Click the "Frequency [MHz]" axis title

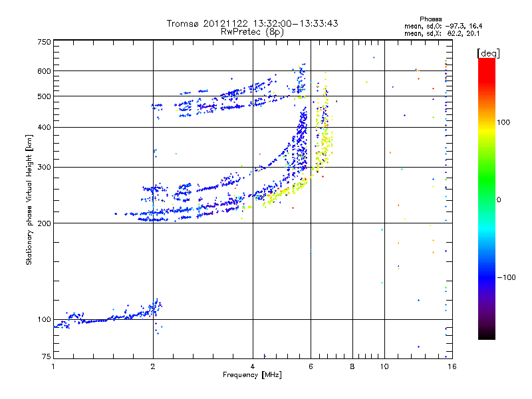(252, 375)
